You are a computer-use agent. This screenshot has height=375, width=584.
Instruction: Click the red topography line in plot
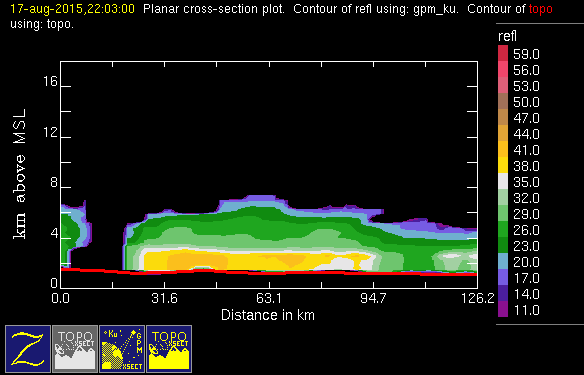tap(269, 272)
